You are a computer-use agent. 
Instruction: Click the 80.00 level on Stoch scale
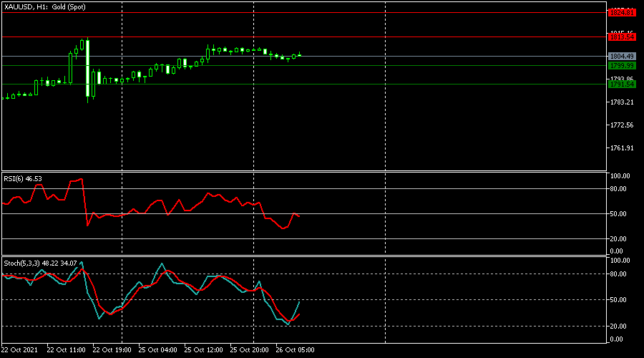[x=618, y=274]
